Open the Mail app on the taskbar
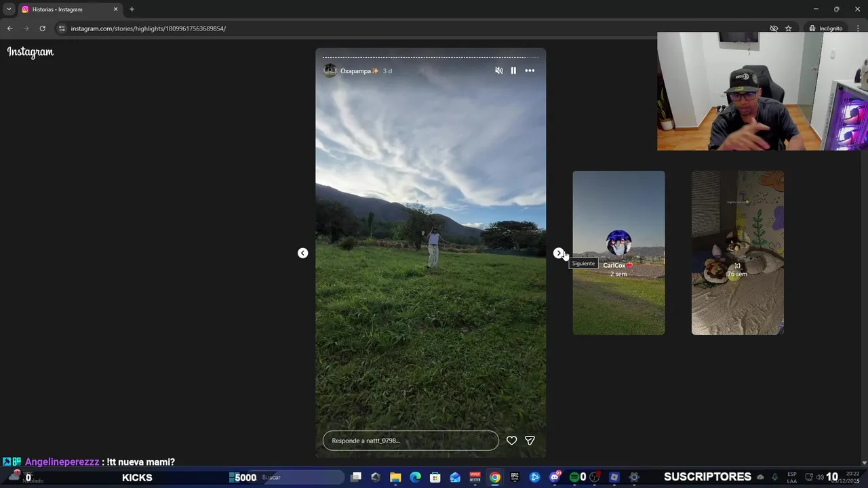This screenshot has width=868, height=488. point(455,477)
